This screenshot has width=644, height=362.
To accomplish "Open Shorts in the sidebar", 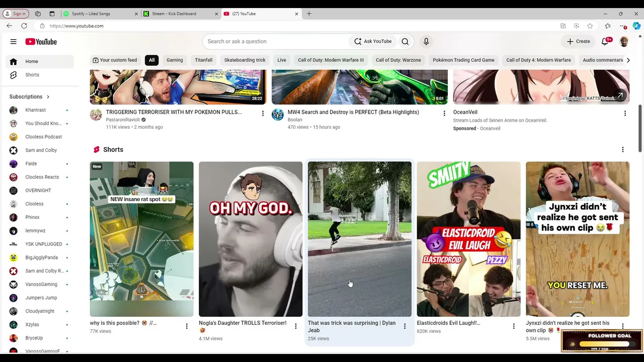I will (x=40, y=75).
